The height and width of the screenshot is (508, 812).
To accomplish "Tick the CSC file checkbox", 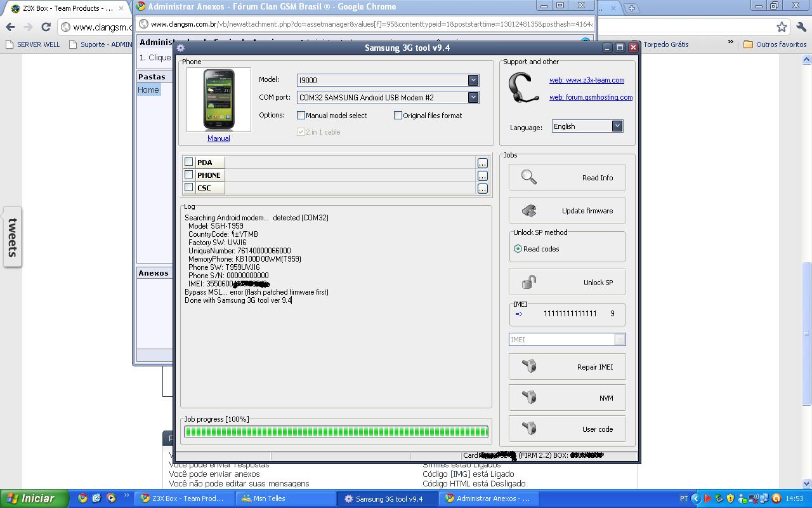I will 188,187.
